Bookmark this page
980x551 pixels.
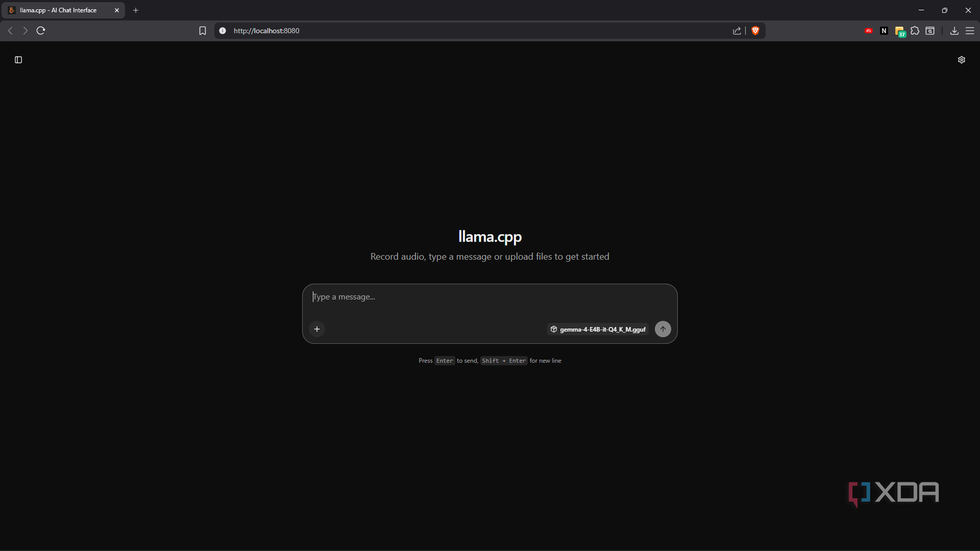[x=203, y=31]
